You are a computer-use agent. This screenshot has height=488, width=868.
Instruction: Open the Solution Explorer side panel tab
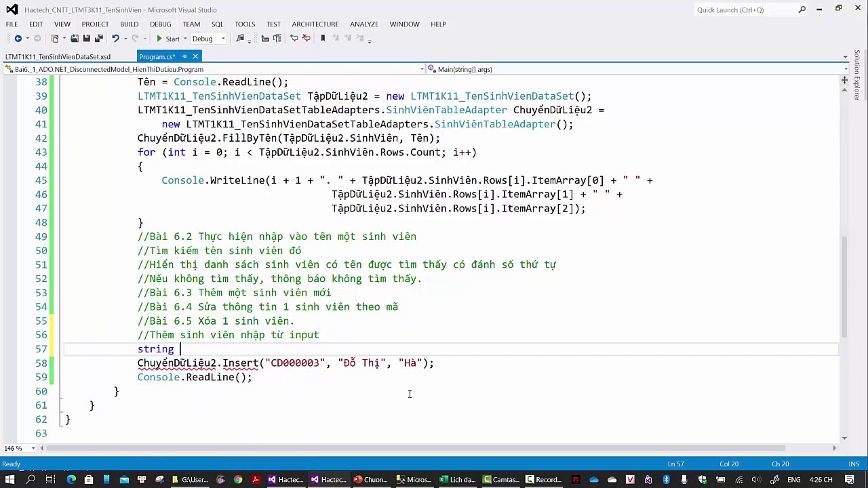(x=857, y=75)
